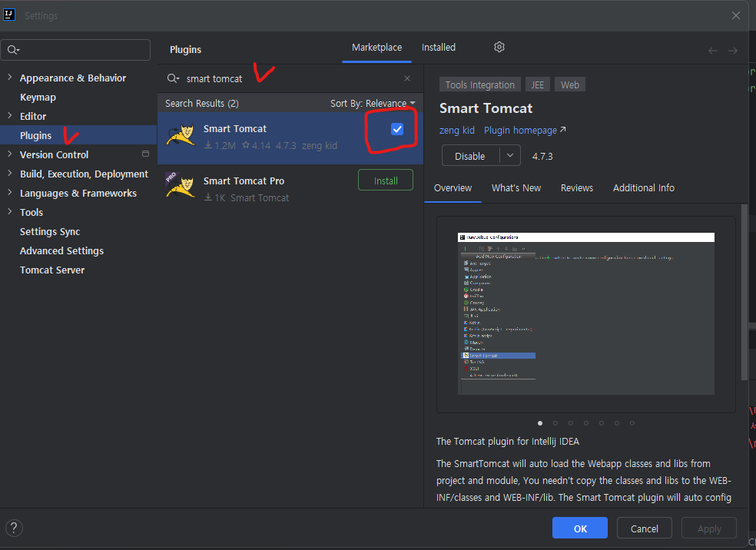756x550 pixels.
Task: Click the plugin screenshot preview image
Action: tap(585, 314)
